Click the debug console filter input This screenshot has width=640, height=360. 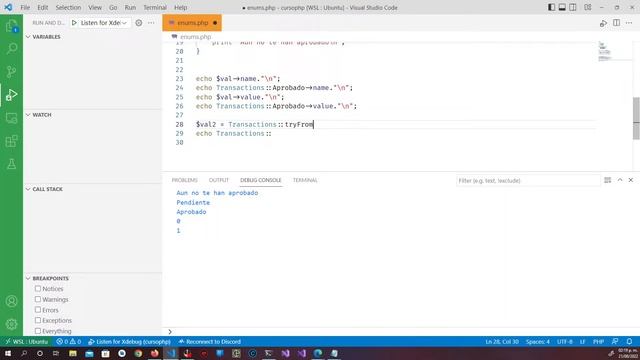(x=528, y=180)
